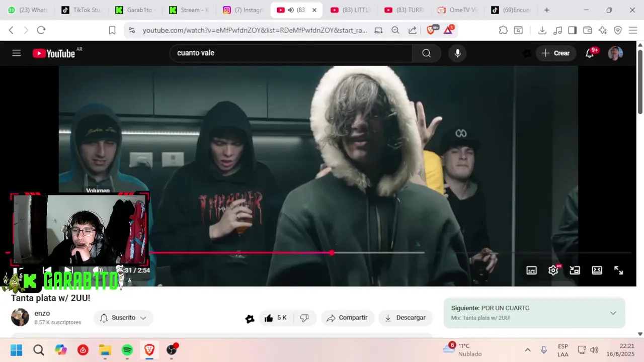Viewport: 644px width, 362px height.
Task: Toggle microphone from system tray
Action: tap(543, 350)
